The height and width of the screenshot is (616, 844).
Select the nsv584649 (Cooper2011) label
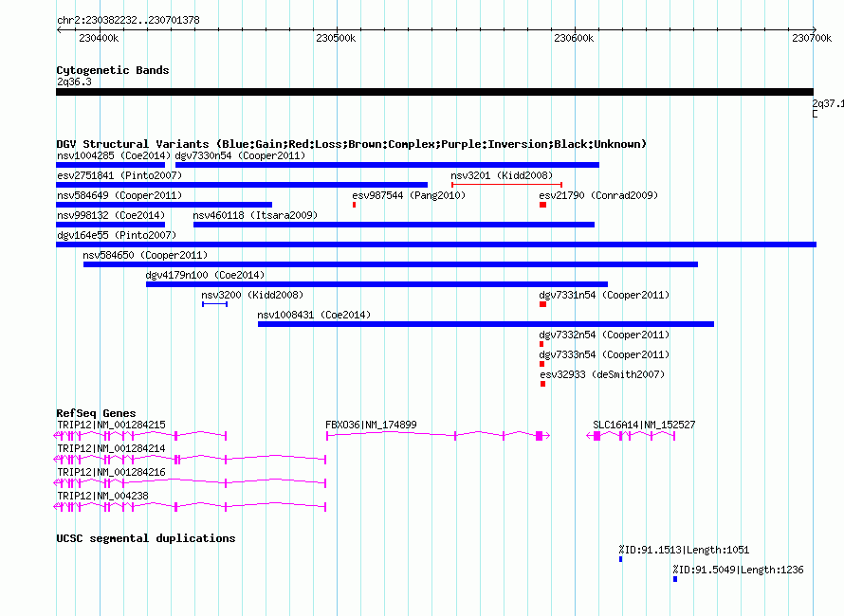pos(119,195)
